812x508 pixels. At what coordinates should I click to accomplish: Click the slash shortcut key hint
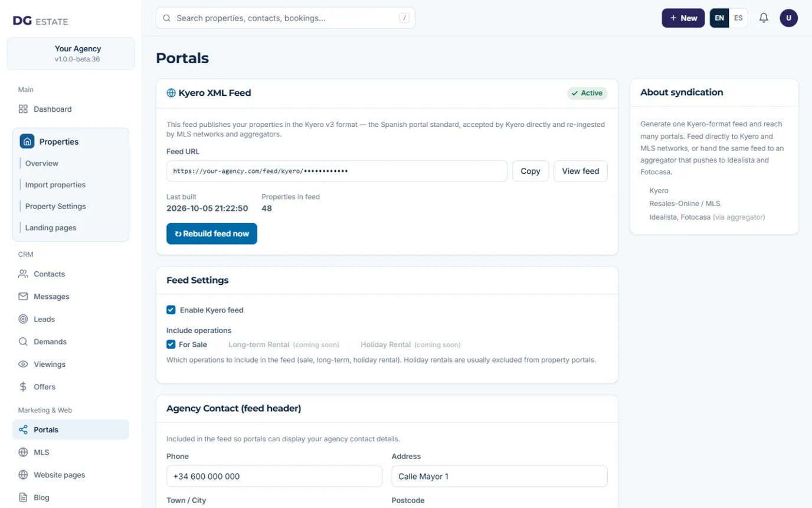pos(404,18)
